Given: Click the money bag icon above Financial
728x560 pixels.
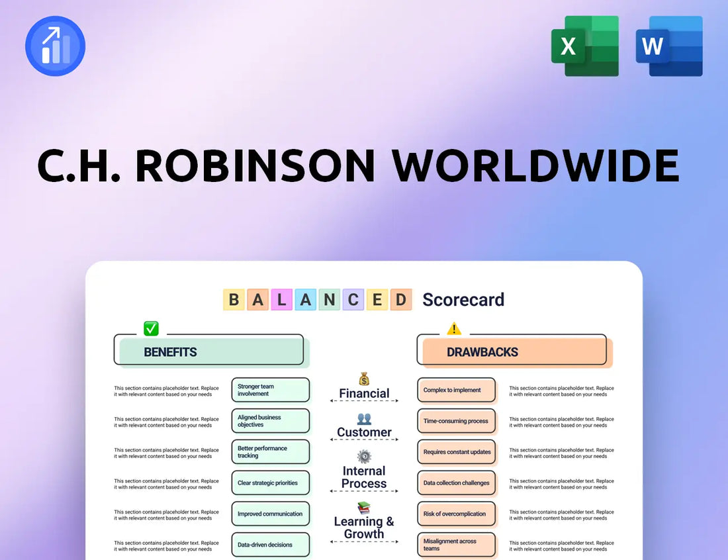Looking at the screenshot, I should pyautogui.click(x=364, y=379).
